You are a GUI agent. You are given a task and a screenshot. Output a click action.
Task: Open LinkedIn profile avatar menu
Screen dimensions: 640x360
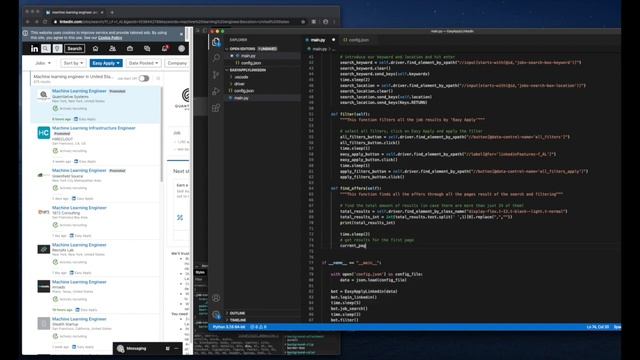[182, 49]
